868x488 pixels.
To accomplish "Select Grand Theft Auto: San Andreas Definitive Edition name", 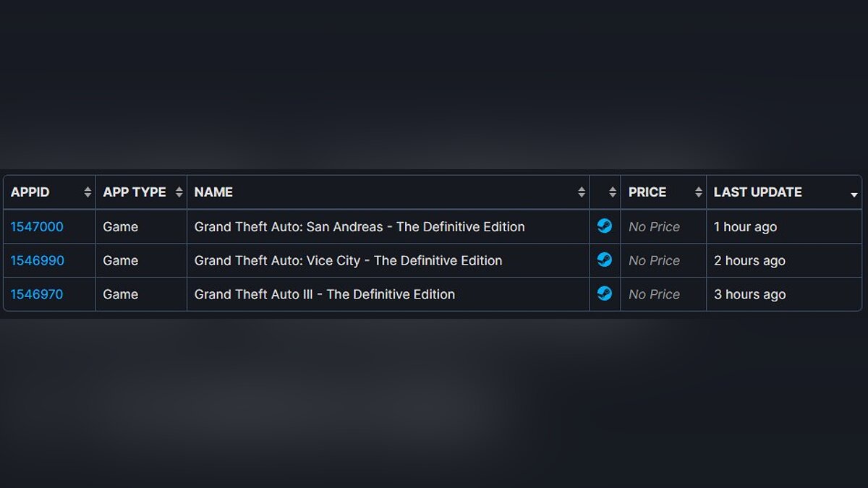I will click(x=359, y=227).
